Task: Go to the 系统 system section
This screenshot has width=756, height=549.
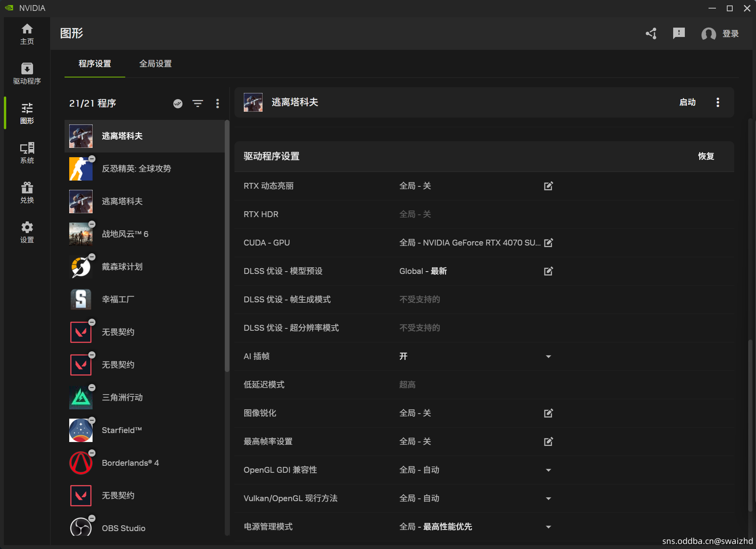Action: coord(27,153)
